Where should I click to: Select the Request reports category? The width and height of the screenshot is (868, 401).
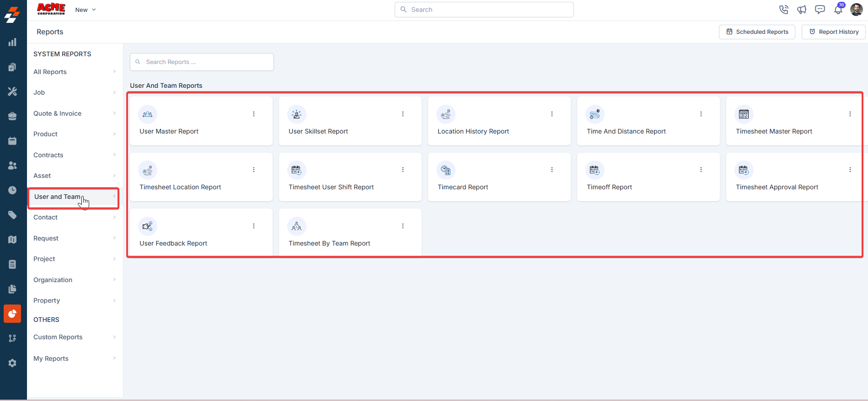pos(75,238)
